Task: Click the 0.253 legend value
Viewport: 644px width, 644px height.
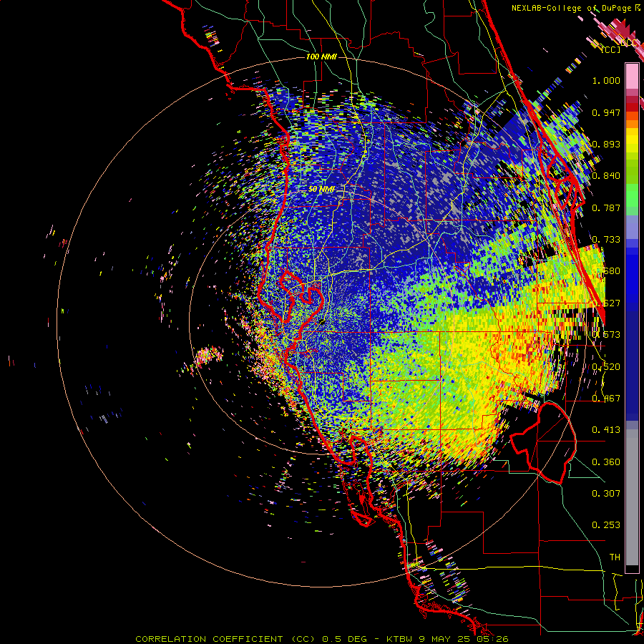Action: click(606, 525)
